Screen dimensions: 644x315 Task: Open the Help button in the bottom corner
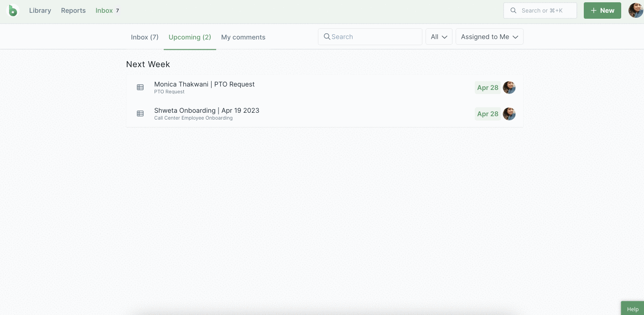(633, 309)
